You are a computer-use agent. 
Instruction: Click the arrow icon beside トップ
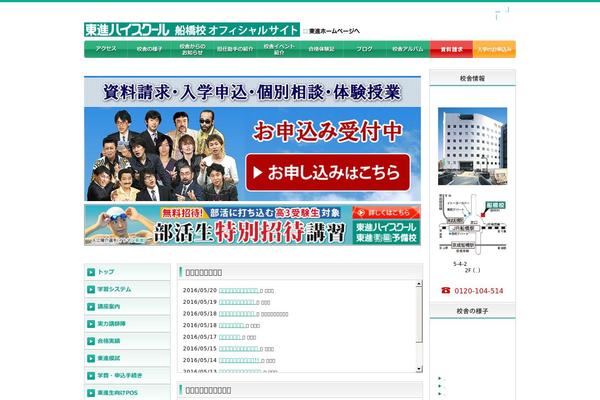91,272
